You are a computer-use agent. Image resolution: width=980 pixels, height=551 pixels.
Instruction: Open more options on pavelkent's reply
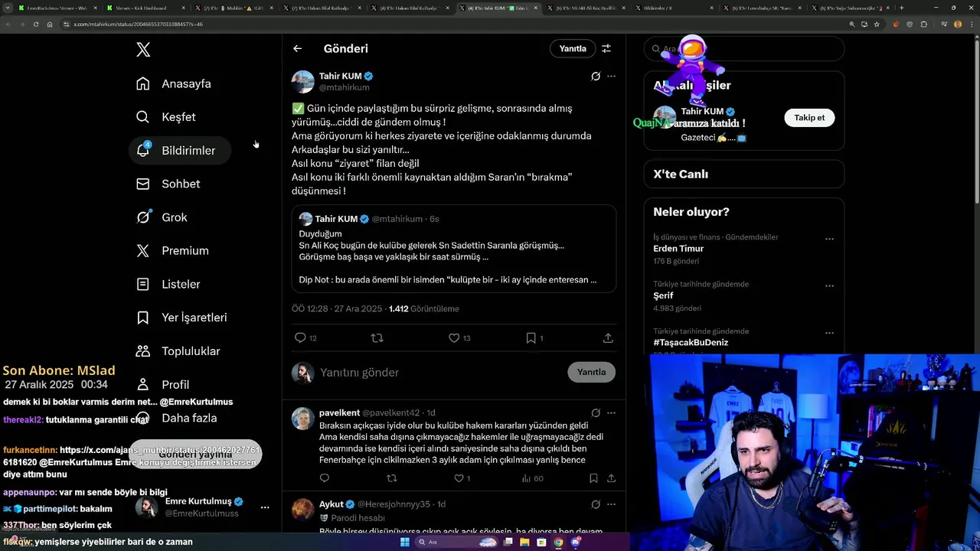611,413
